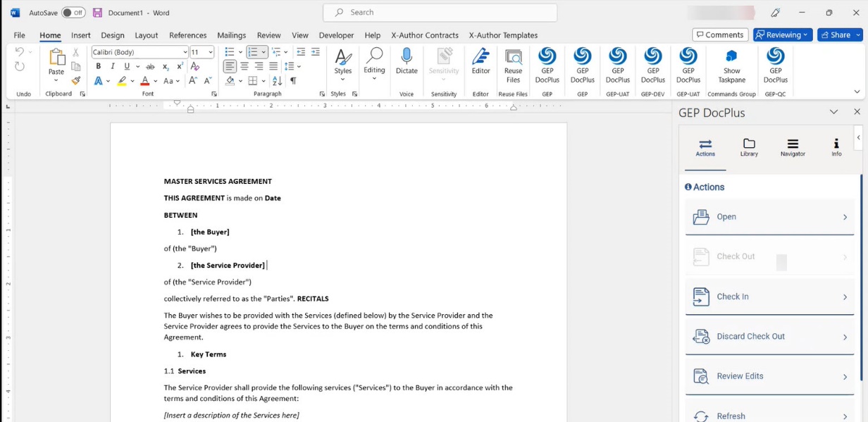Screen dimensions: 868x422
Task: Open the Navigator panel in DocPlus
Action: coord(793,147)
